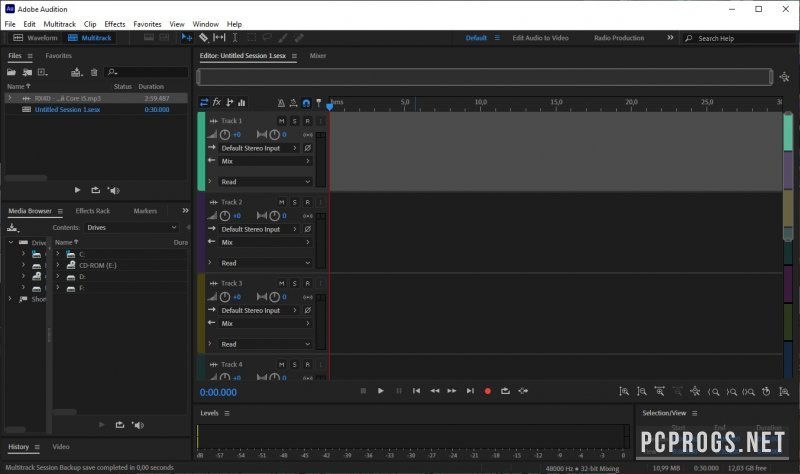Open the Effects menu
The width and height of the screenshot is (800, 474).
115,24
